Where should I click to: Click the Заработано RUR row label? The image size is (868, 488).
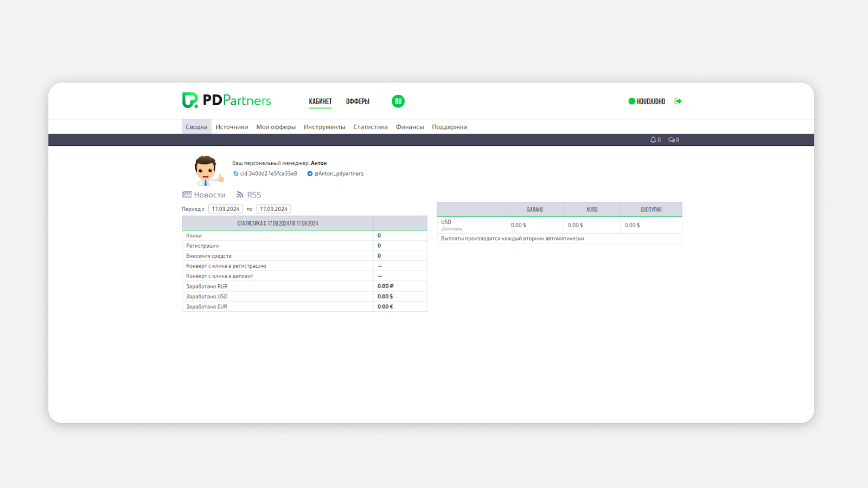pyautogui.click(x=207, y=286)
